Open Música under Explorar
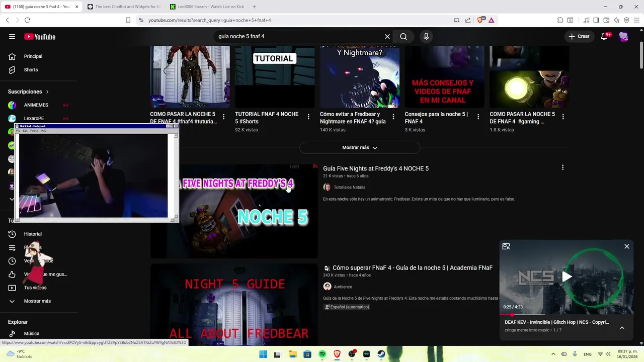This screenshot has width=644, height=362. point(31,333)
